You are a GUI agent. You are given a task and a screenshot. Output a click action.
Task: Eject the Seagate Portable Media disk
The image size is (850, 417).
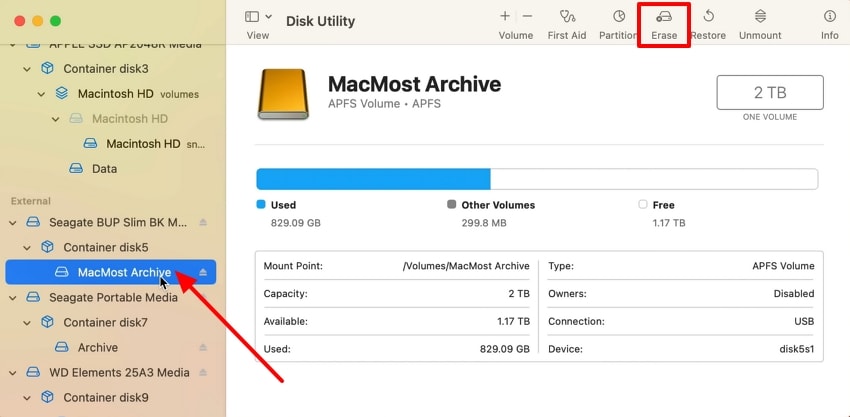pyautogui.click(x=203, y=298)
